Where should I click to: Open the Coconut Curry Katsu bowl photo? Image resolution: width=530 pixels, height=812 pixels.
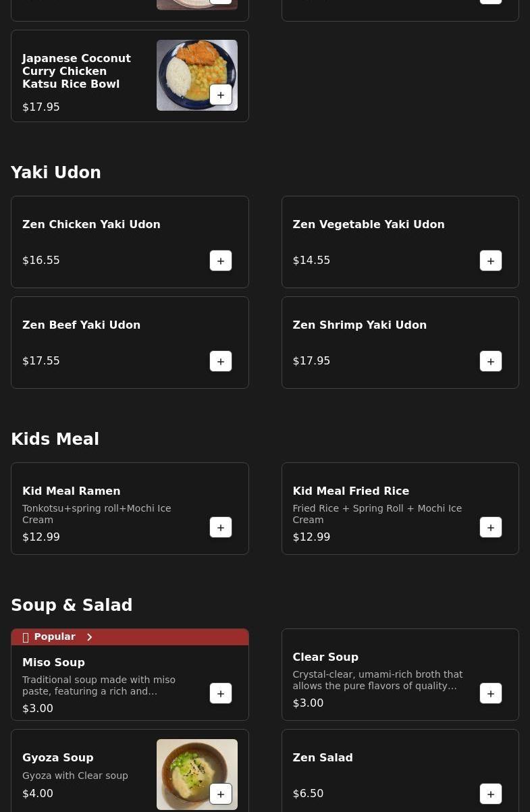click(197, 75)
